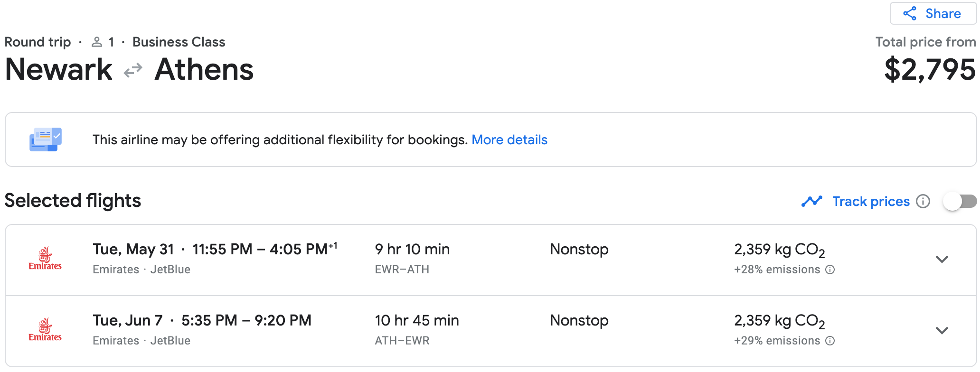
Task: Click the Round trip label
Action: pos(38,42)
